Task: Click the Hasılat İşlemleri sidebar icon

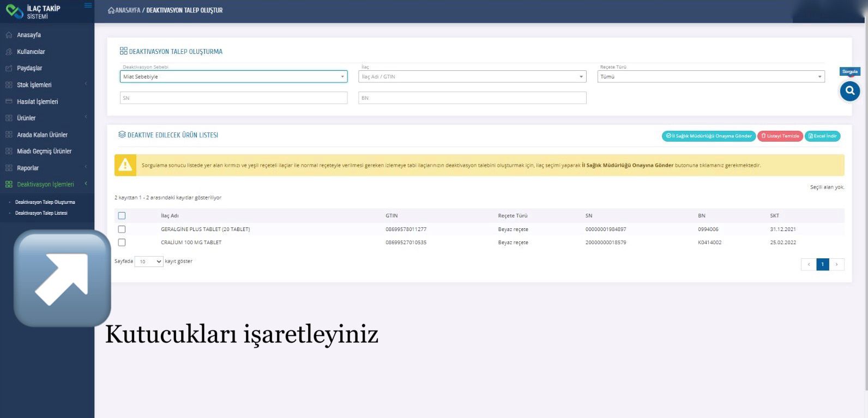Action: click(x=9, y=101)
